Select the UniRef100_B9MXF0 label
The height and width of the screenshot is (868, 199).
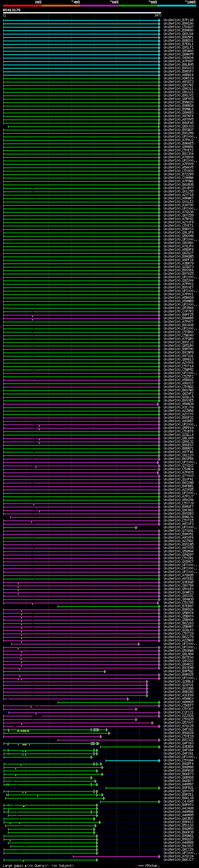coord(178,71)
